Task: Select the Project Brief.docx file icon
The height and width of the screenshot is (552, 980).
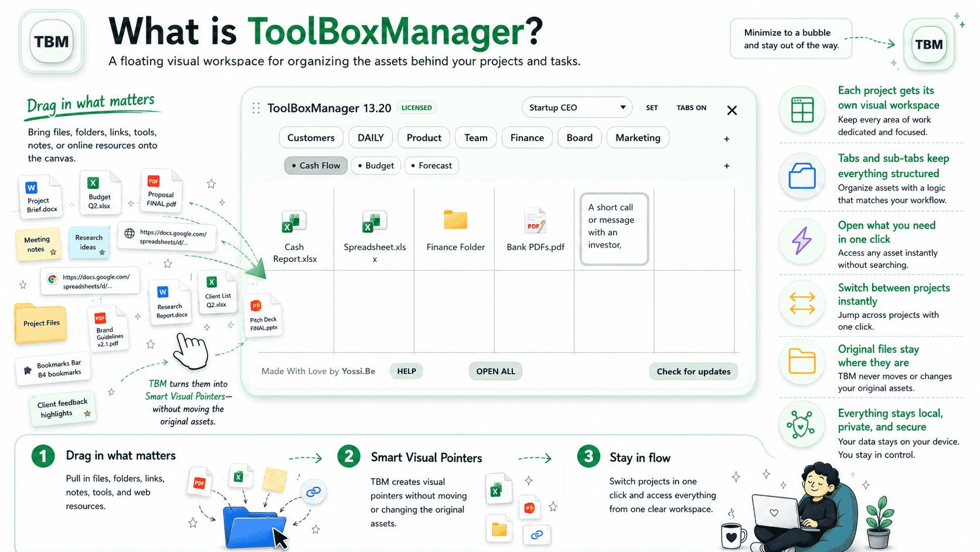Action: click(x=41, y=197)
